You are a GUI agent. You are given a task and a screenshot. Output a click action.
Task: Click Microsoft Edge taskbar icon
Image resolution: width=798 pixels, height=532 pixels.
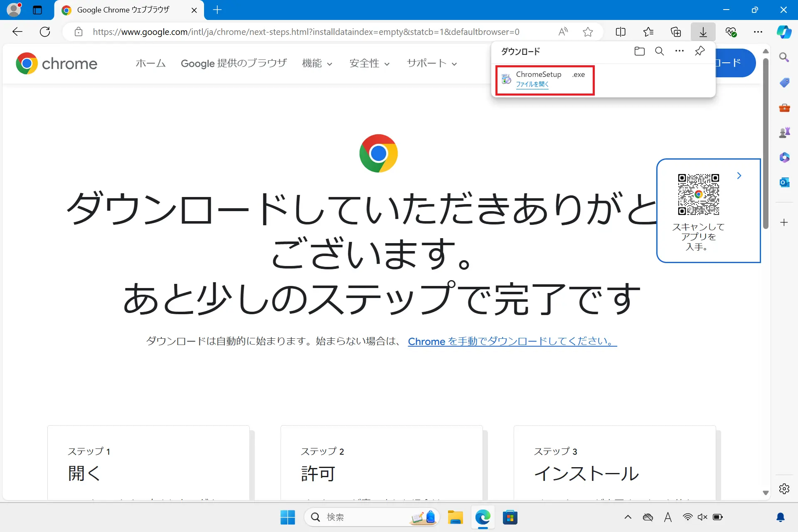point(483,517)
